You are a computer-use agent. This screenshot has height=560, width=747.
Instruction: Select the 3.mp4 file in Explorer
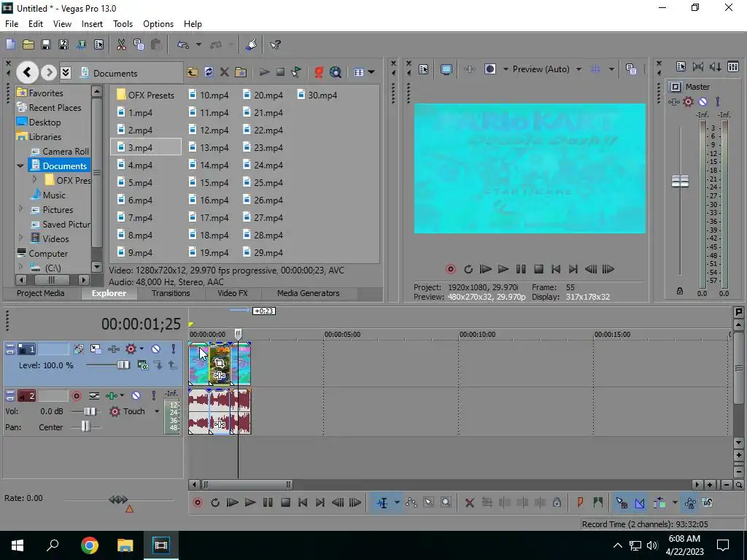point(146,147)
